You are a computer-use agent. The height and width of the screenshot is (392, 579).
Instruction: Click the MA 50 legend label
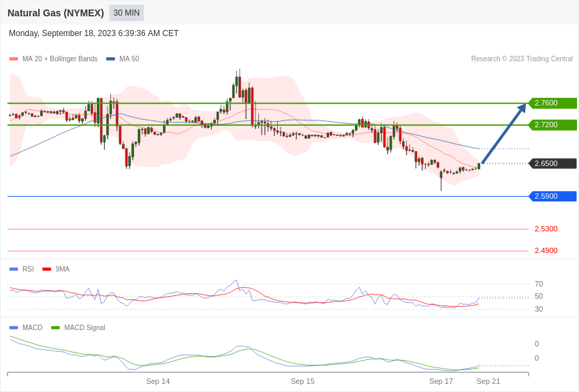click(129, 59)
